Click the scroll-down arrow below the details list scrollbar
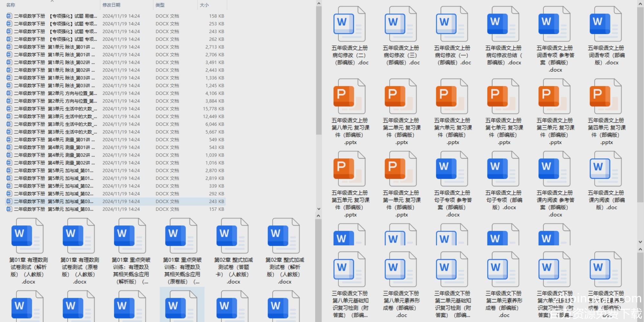Screen dimensions: 644x322 (x=318, y=209)
